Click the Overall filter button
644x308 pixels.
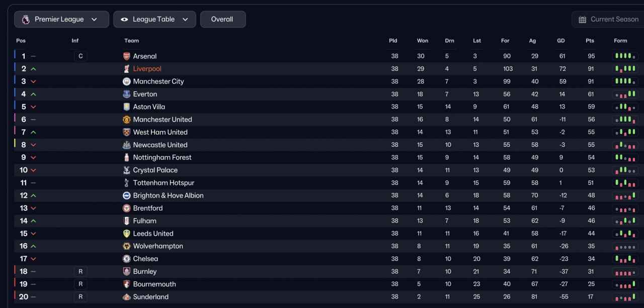coord(222,20)
